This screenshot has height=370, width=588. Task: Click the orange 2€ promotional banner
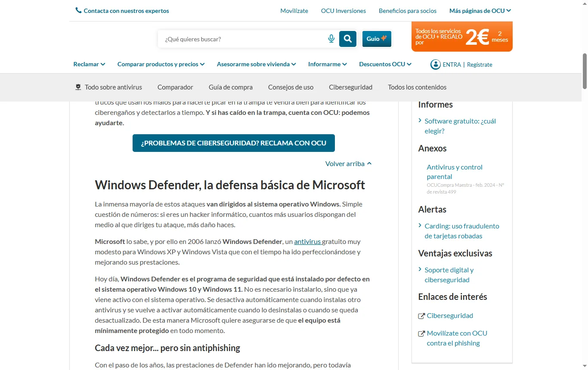point(462,37)
